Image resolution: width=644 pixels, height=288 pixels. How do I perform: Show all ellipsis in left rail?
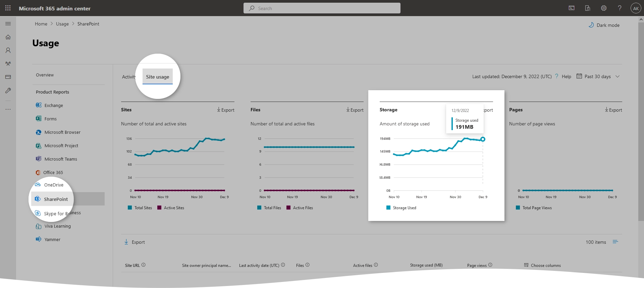click(8, 109)
